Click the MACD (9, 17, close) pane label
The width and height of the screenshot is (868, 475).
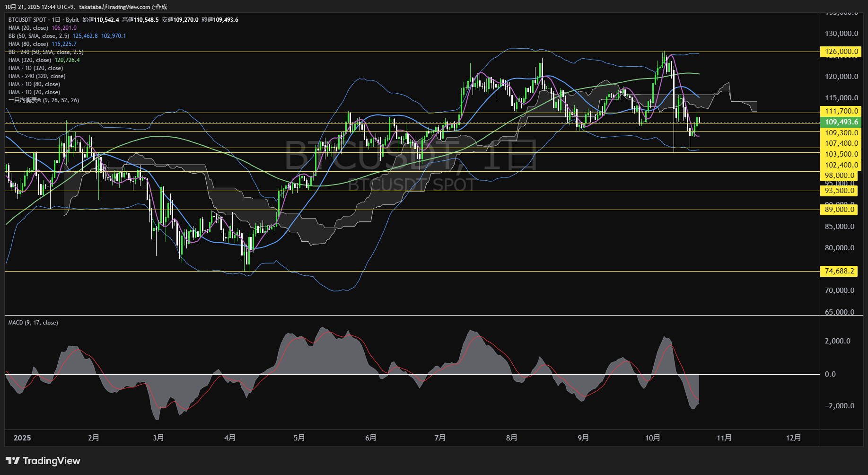[x=33, y=323]
